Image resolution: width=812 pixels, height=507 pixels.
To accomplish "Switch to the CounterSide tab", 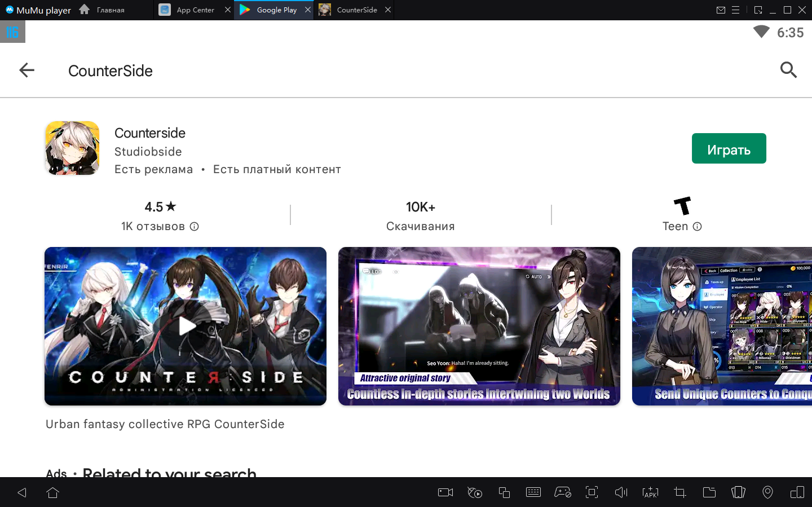I will [x=356, y=10].
